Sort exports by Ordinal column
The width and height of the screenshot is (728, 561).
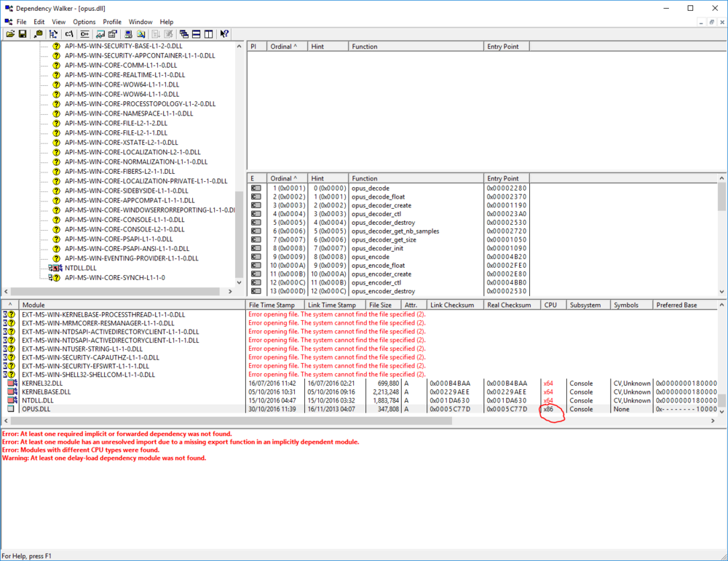coord(284,178)
